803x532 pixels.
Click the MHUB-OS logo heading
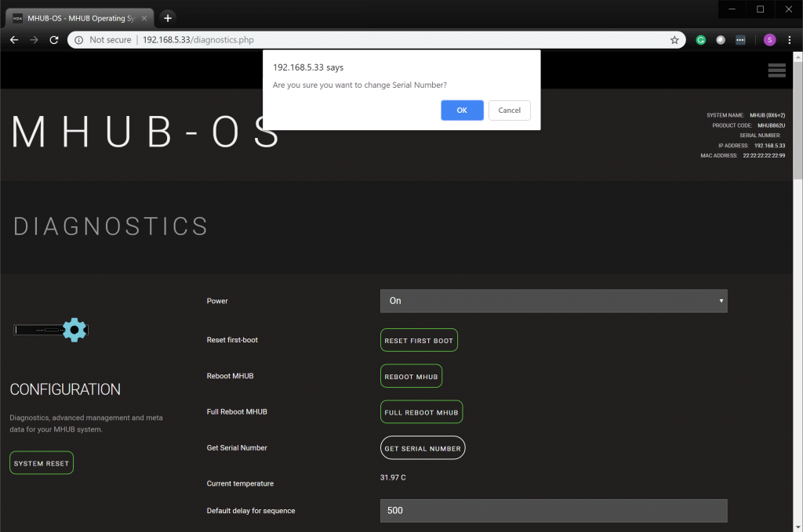click(x=145, y=132)
